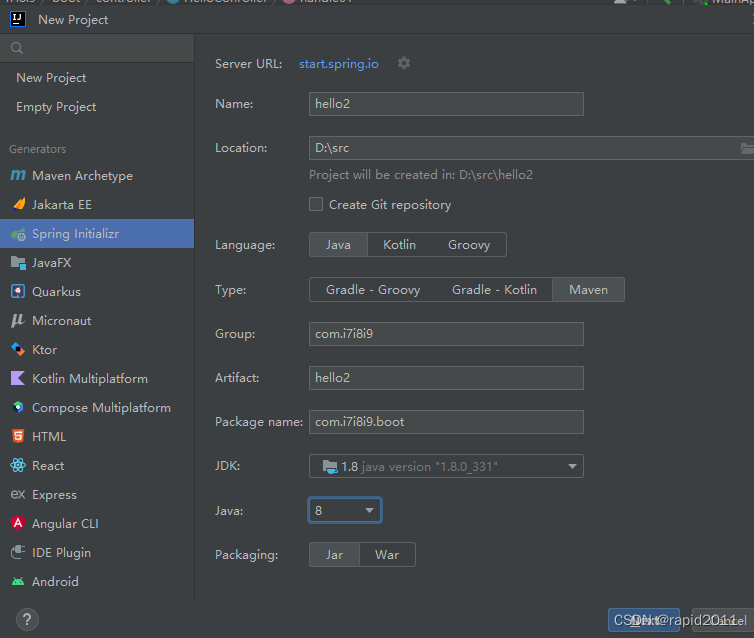Click the Micronaut generator icon
Image resolution: width=754 pixels, height=638 pixels.
[x=18, y=321]
